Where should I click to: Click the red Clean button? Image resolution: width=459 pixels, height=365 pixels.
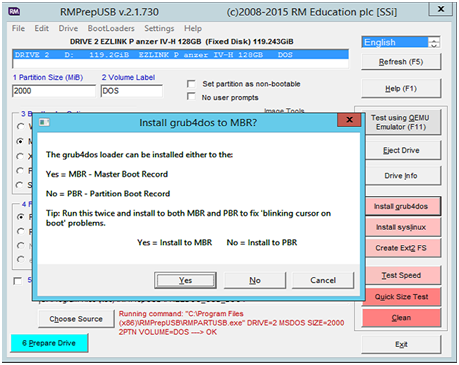coord(401,318)
